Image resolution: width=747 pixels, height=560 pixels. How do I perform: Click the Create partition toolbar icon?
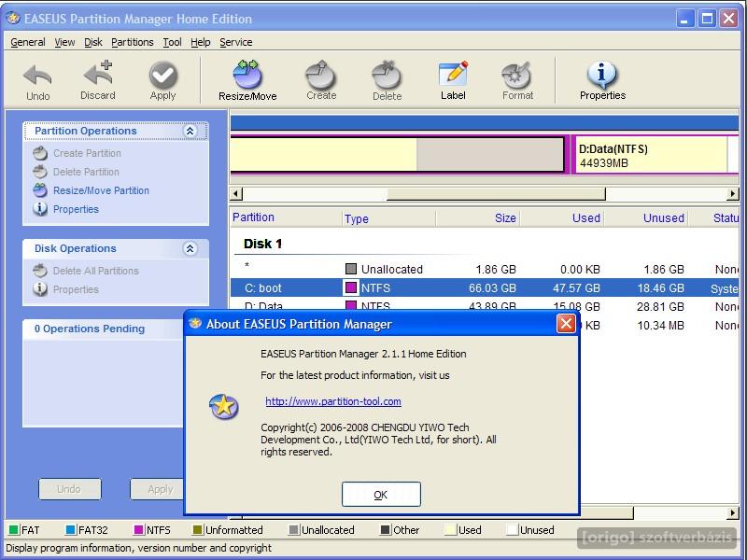pyautogui.click(x=321, y=75)
